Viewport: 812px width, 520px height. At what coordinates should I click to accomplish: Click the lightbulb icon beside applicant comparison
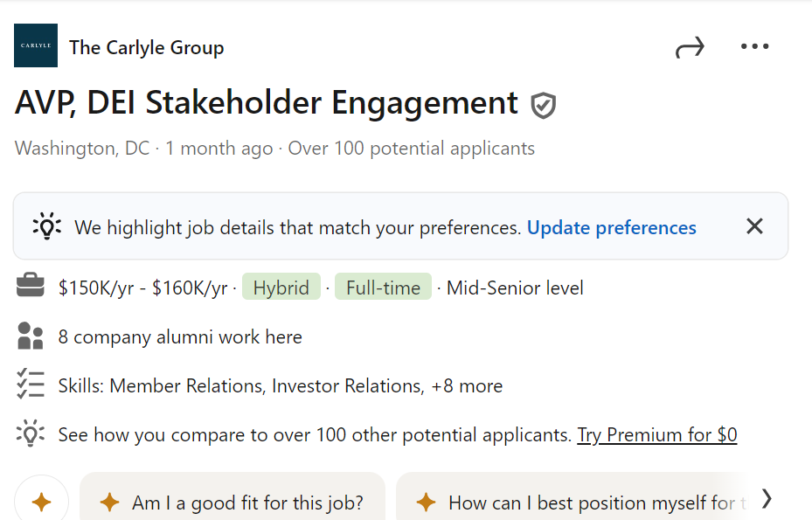click(31, 434)
